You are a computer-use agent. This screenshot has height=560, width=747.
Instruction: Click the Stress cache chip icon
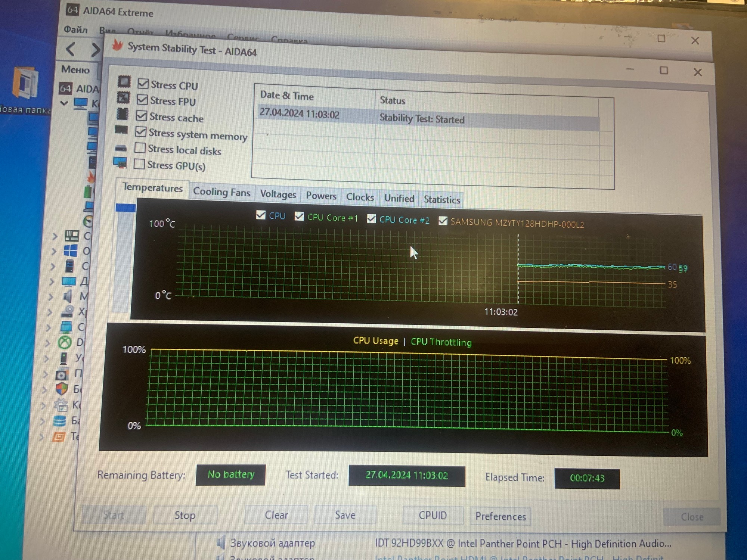click(123, 114)
